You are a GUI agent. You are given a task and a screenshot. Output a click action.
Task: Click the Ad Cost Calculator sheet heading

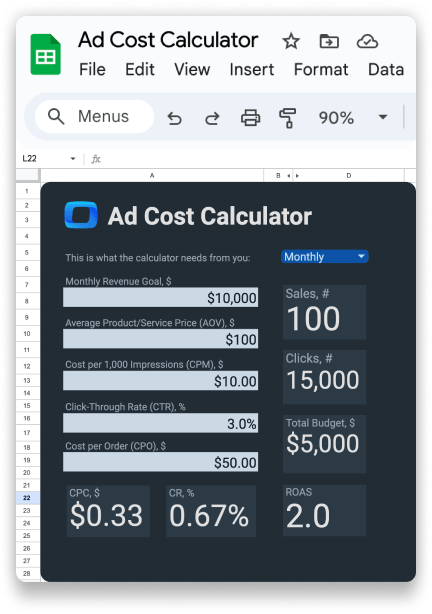[x=210, y=216]
